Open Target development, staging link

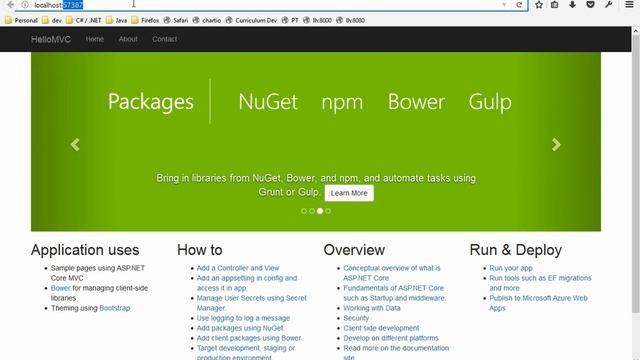pos(246,353)
